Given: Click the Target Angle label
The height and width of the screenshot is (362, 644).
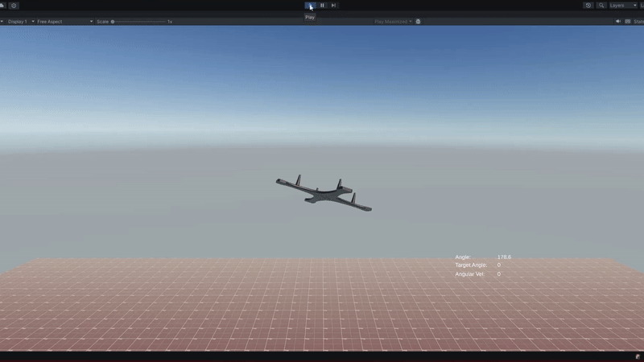Looking at the screenshot, I should pos(471,265).
